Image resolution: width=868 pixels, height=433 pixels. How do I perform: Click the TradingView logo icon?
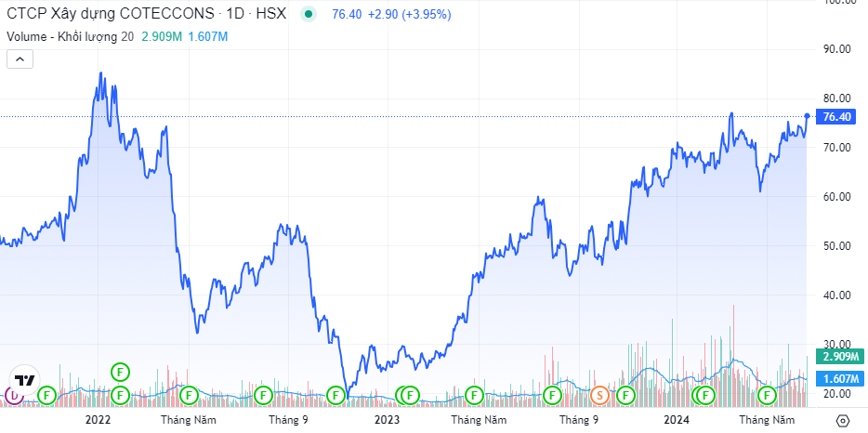coord(25,381)
